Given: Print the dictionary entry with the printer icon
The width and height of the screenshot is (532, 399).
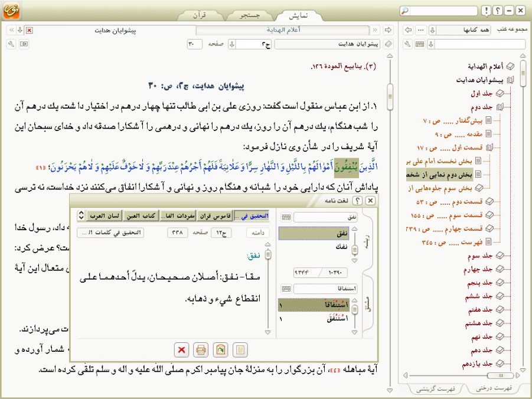Looking at the screenshot, I should [x=201, y=350].
